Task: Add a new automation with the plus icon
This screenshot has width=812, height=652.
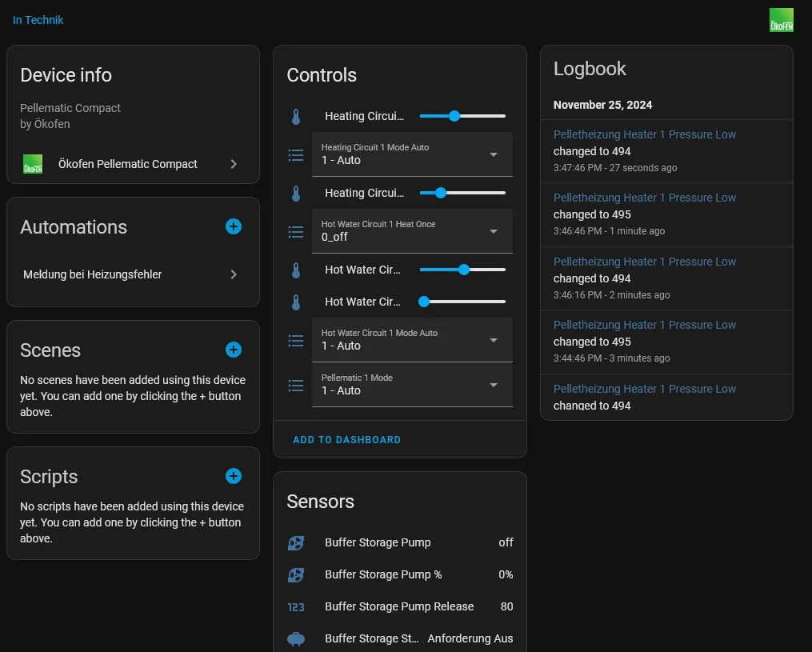Action: tap(234, 226)
